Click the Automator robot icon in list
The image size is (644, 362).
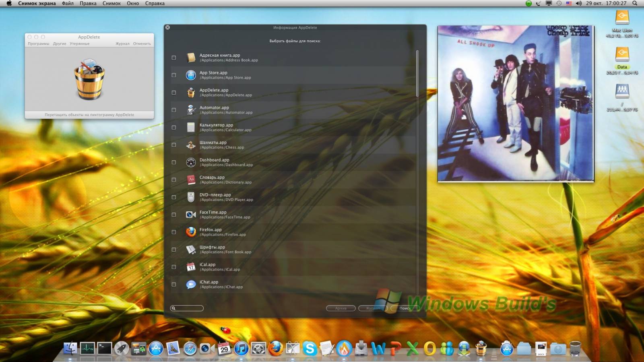tap(191, 110)
